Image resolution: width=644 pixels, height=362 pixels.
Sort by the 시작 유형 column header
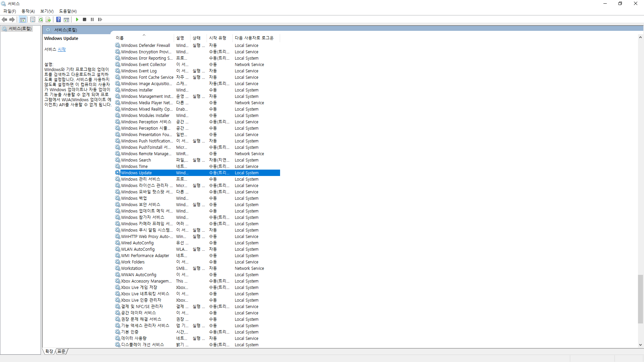pyautogui.click(x=217, y=38)
